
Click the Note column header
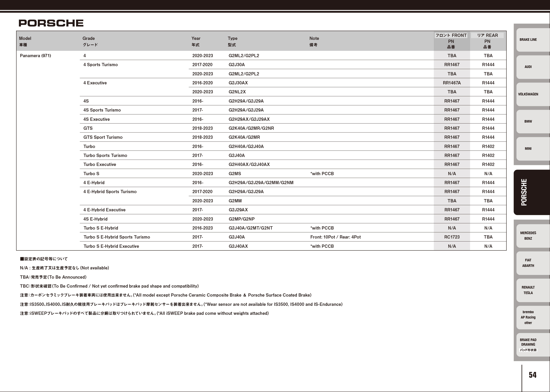click(x=314, y=41)
